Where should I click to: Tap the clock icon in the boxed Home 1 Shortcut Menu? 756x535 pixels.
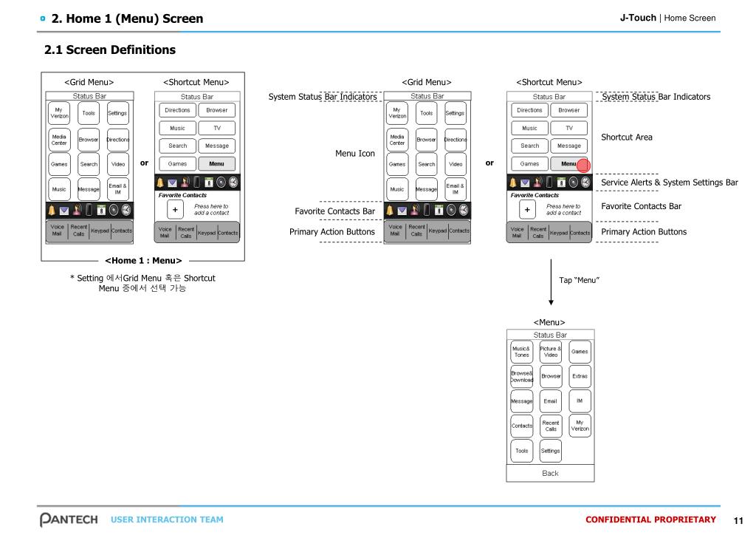tap(233, 182)
